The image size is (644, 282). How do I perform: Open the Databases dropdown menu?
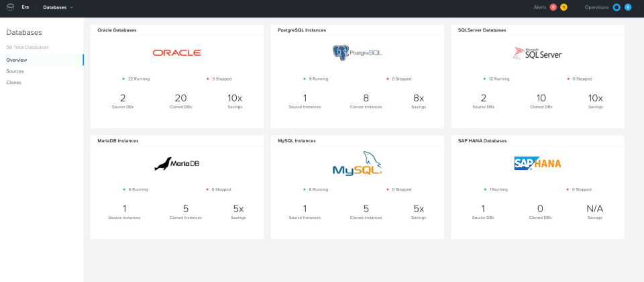click(x=58, y=7)
